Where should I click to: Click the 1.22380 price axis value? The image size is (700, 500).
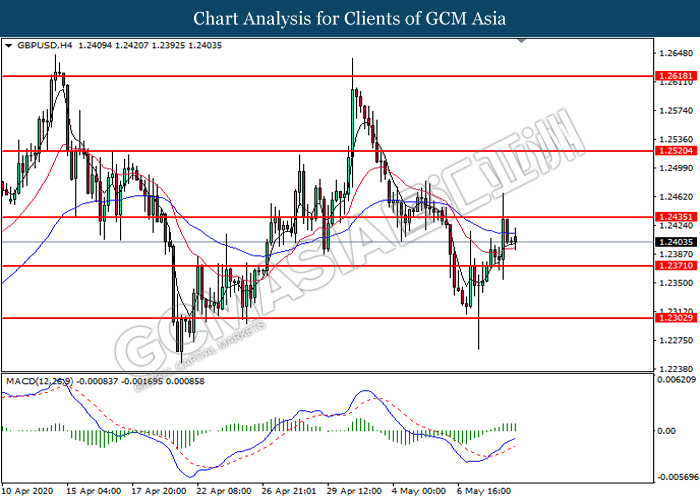pyautogui.click(x=676, y=369)
